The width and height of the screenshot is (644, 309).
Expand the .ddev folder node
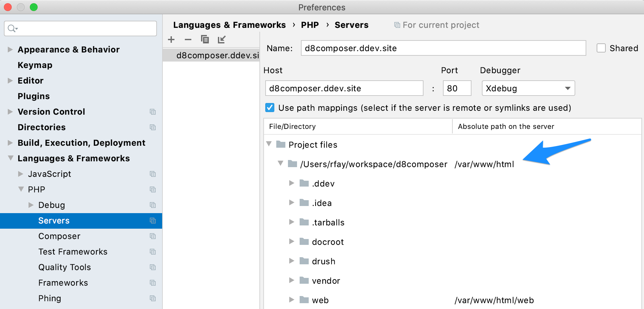pyautogui.click(x=291, y=183)
